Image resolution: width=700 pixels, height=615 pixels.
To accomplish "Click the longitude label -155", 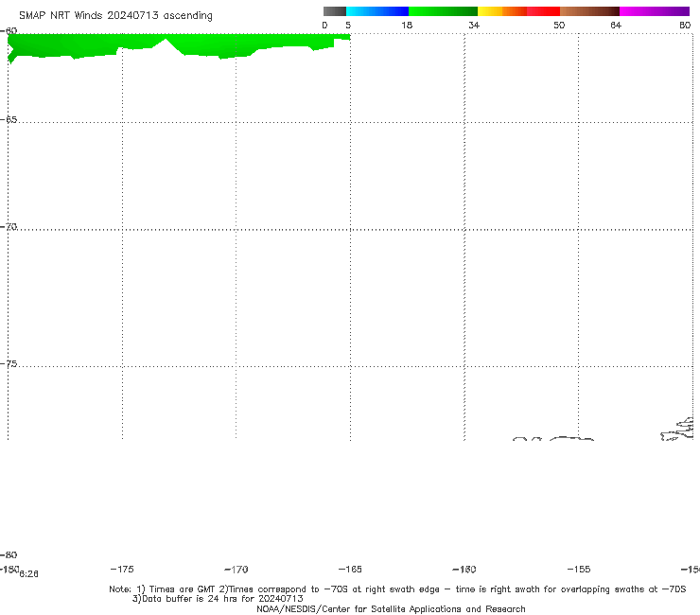I will point(579,569).
